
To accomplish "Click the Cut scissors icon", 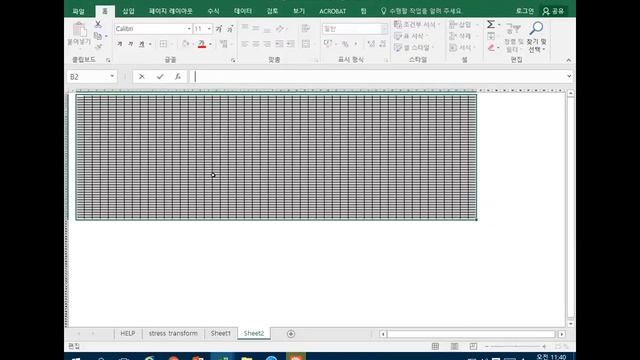I will (x=98, y=24).
